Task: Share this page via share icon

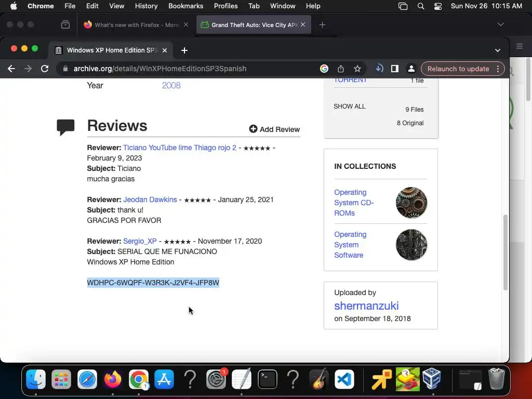Action: click(x=341, y=69)
